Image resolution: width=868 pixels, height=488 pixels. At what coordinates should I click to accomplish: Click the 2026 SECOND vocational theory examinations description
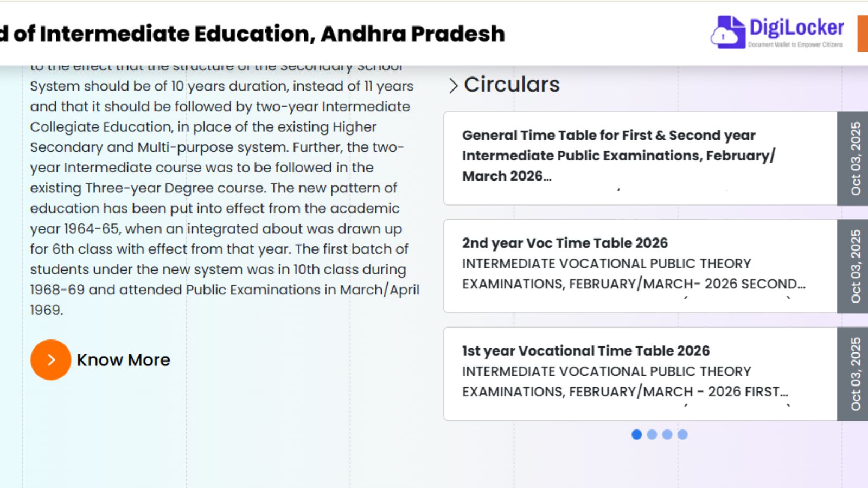[633, 274]
